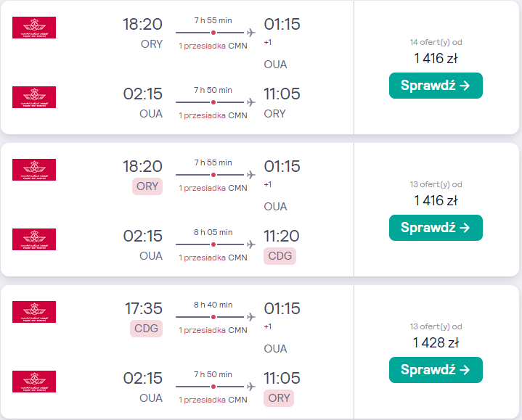The image size is (522, 420).
Task: Click Sprawdź button for 14 offers at 1 416 zł
Action: tap(436, 86)
